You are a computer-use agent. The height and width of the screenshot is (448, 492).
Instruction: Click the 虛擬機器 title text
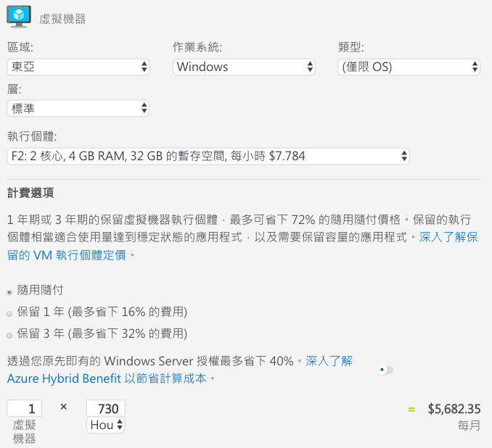tap(62, 19)
